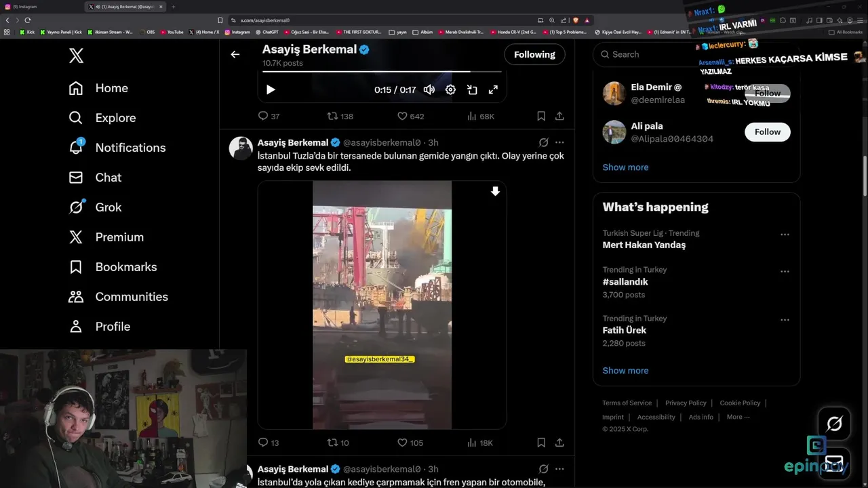Like the post with 642 likes

point(410,117)
